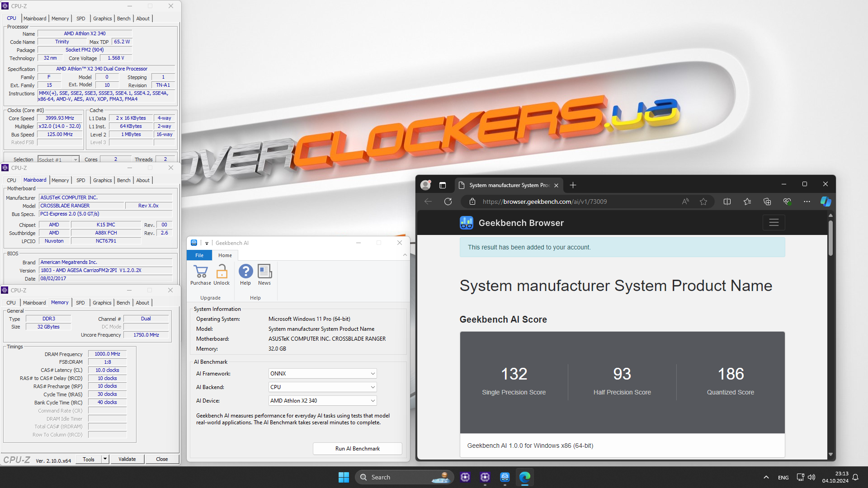This screenshot has height=488, width=868.
Task: Open Graphics tab in top CPU-Z window
Action: [103, 19]
